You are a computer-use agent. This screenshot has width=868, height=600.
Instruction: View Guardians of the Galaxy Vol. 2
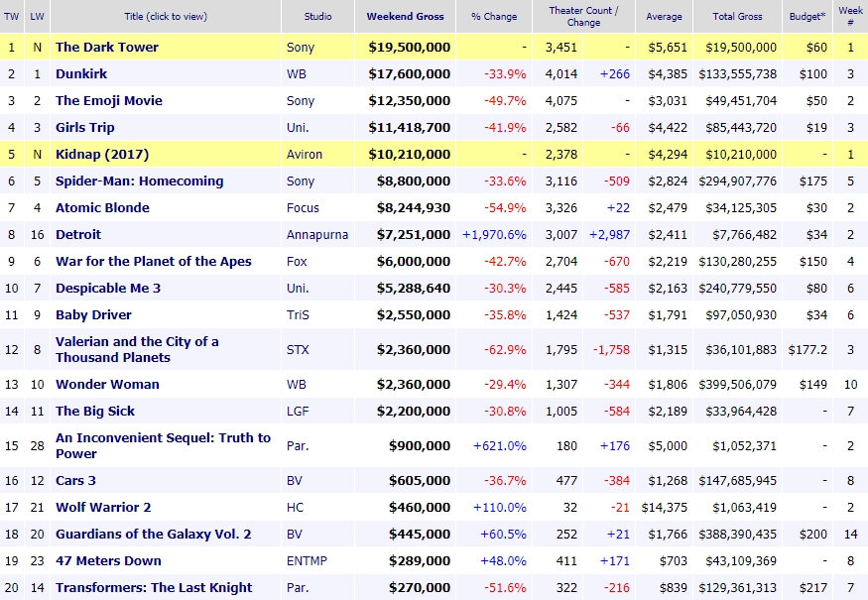[154, 535]
